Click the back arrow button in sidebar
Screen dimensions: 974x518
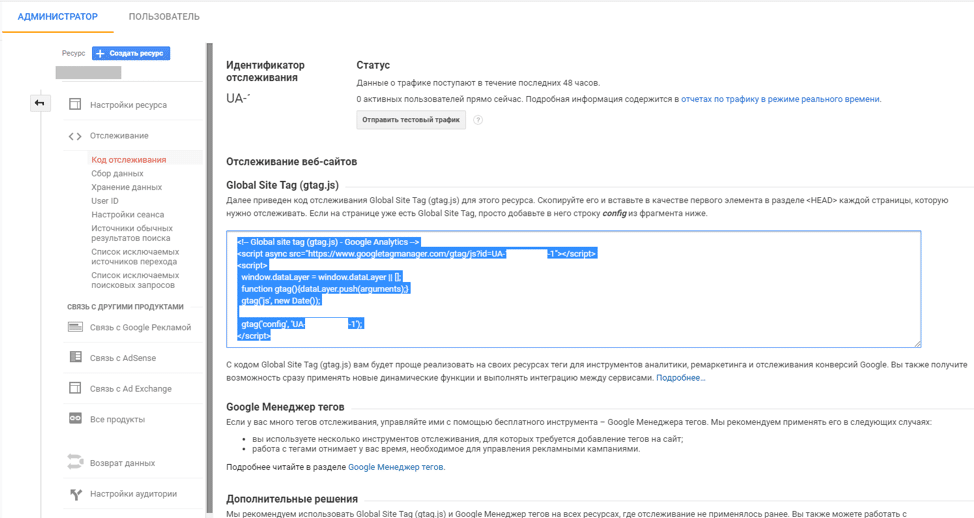tap(39, 103)
